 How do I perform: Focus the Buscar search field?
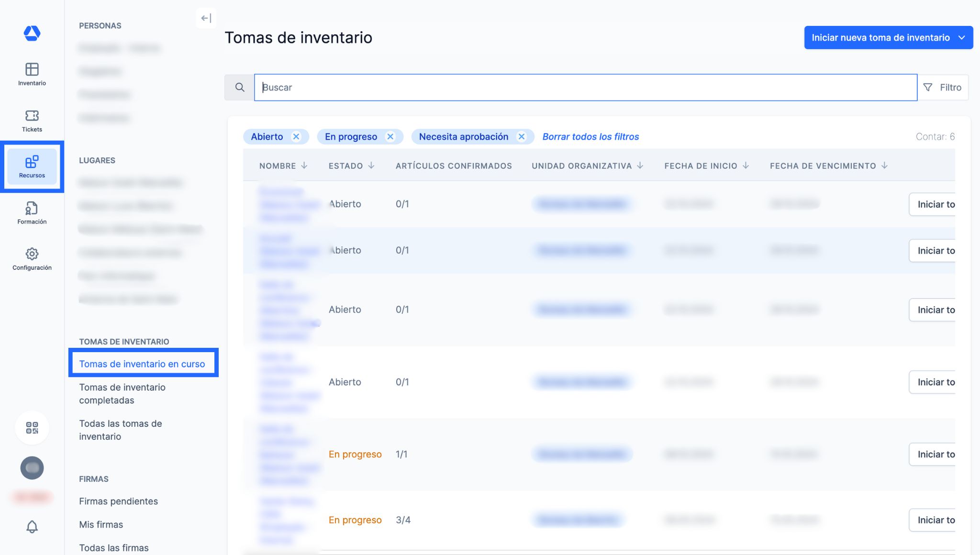(585, 88)
